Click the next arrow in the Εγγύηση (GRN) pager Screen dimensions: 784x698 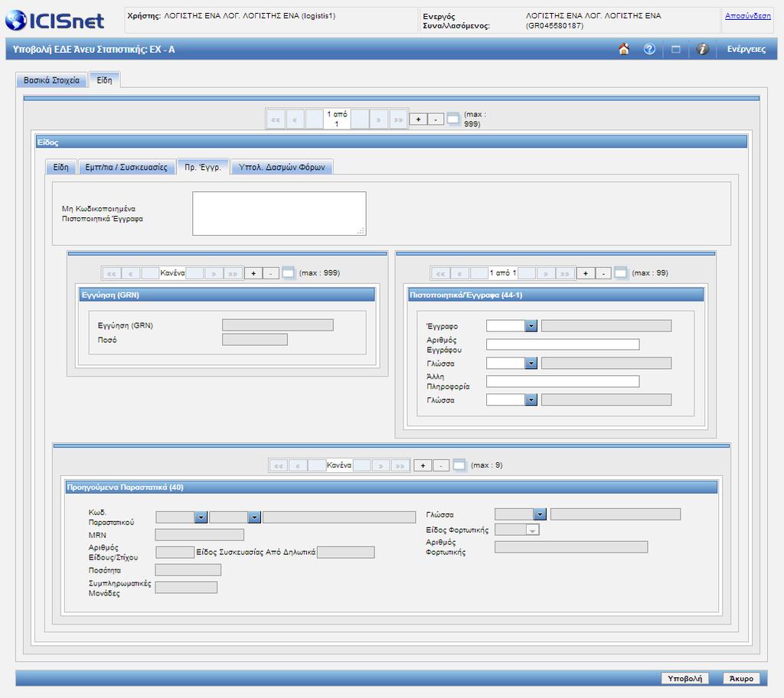[214, 273]
